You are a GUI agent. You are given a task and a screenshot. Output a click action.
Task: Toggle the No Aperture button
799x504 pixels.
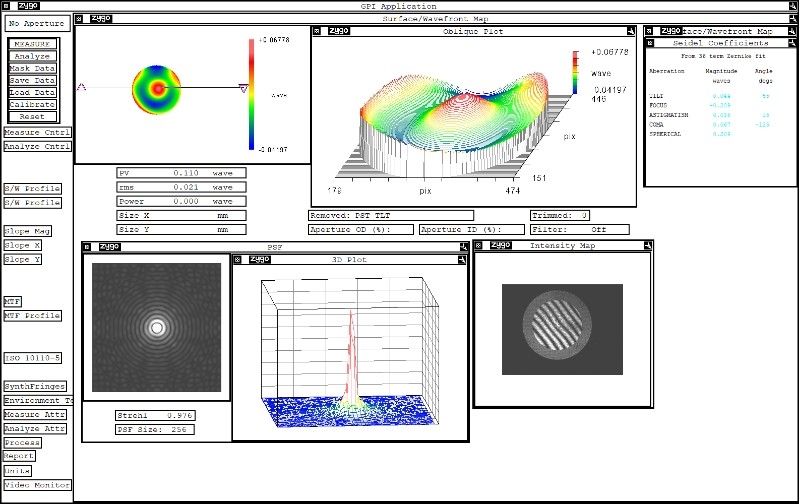pyautogui.click(x=36, y=23)
